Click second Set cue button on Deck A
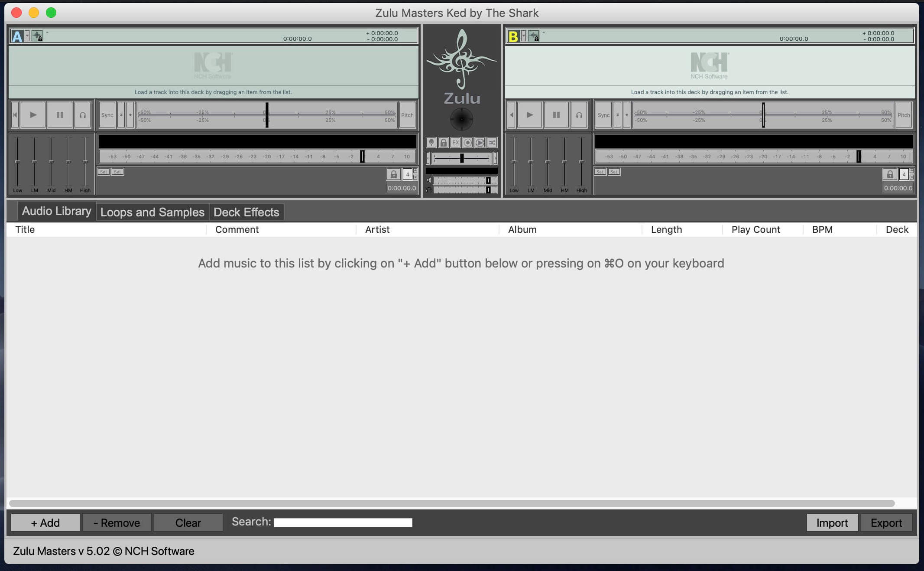 (117, 172)
